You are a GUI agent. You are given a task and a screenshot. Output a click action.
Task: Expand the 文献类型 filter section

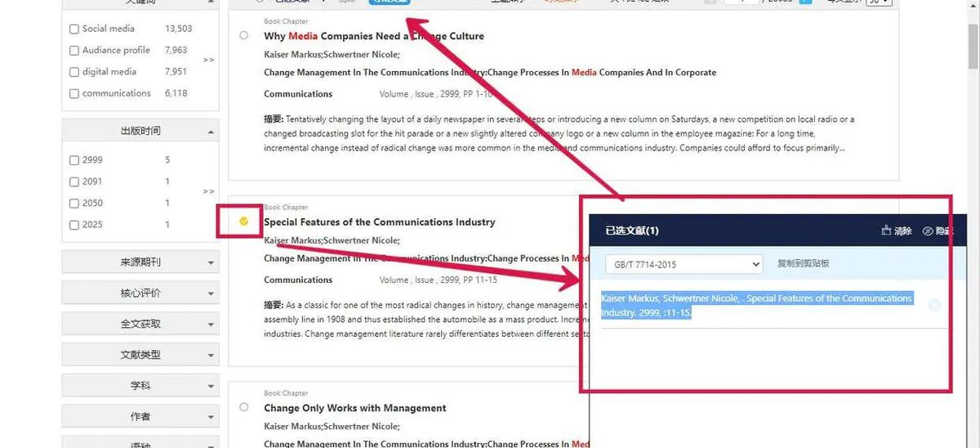(140, 355)
